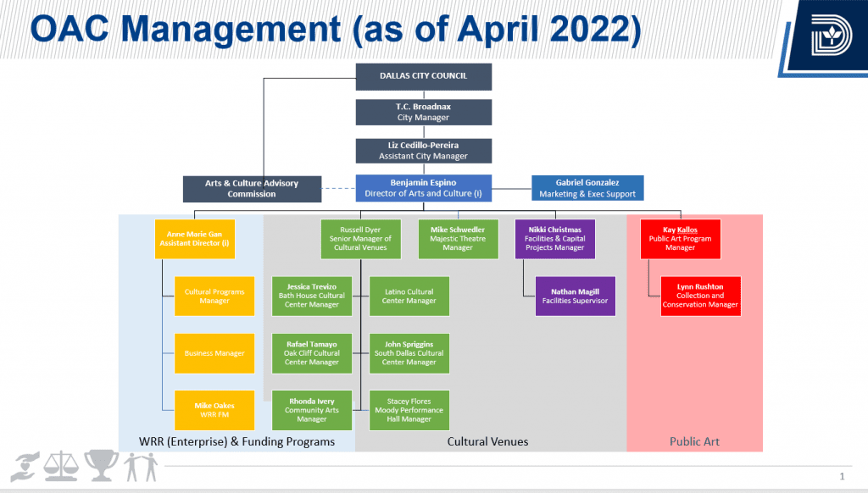
Task: Click the helping hands icon in footer
Action: (25, 466)
